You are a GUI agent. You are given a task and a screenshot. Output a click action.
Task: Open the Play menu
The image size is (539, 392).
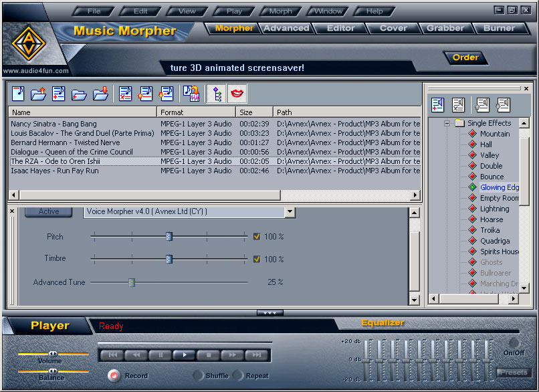pyautogui.click(x=234, y=11)
